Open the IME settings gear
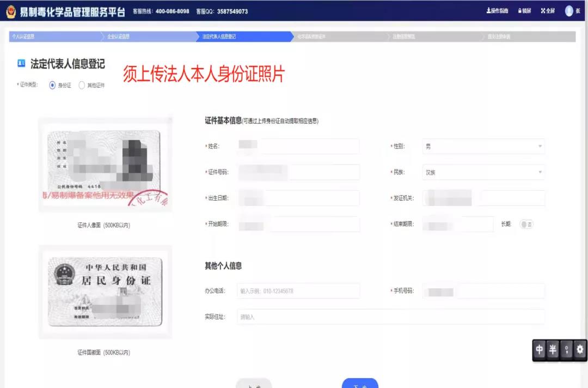588x388 pixels. click(x=580, y=350)
